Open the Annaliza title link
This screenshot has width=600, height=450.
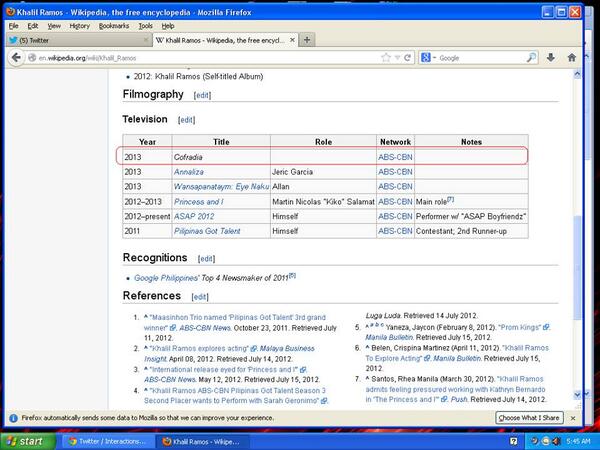coord(189,172)
